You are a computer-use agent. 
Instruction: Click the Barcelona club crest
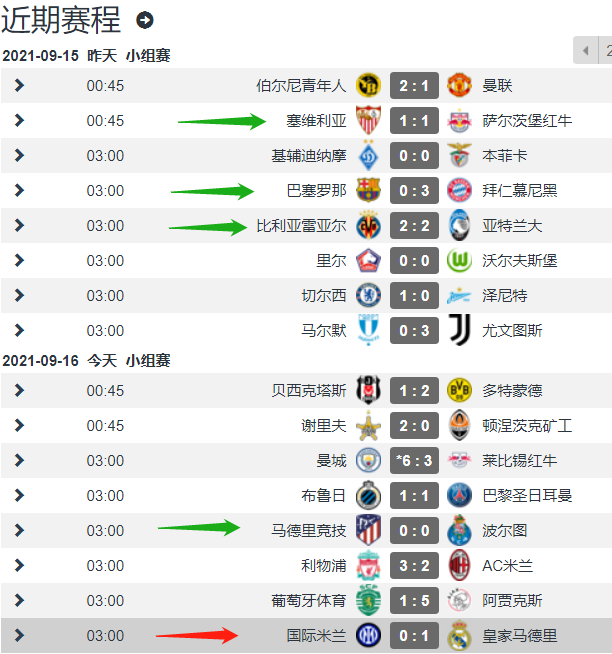tap(368, 191)
